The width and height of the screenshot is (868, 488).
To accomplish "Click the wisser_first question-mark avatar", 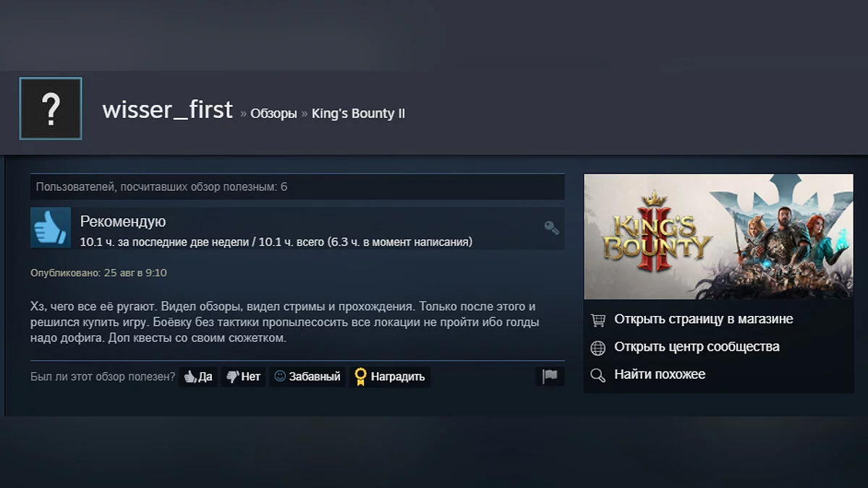I will tap(51, 108).
